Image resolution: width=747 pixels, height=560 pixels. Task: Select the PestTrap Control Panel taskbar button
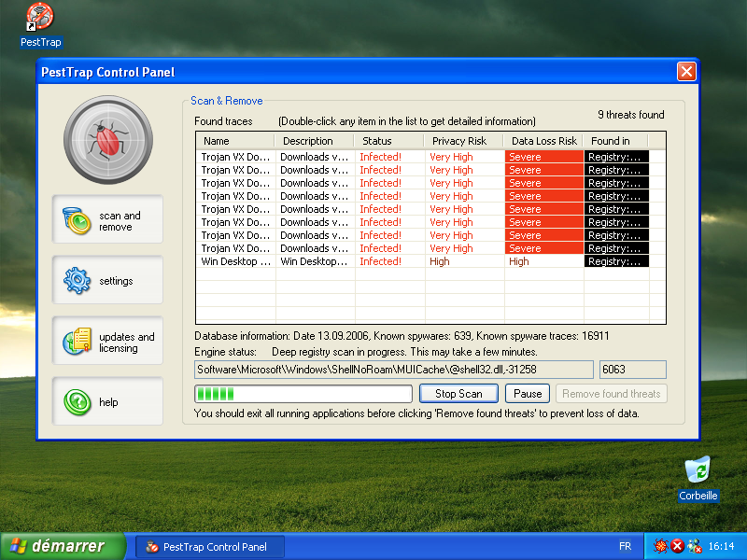(x=210, y=547)
